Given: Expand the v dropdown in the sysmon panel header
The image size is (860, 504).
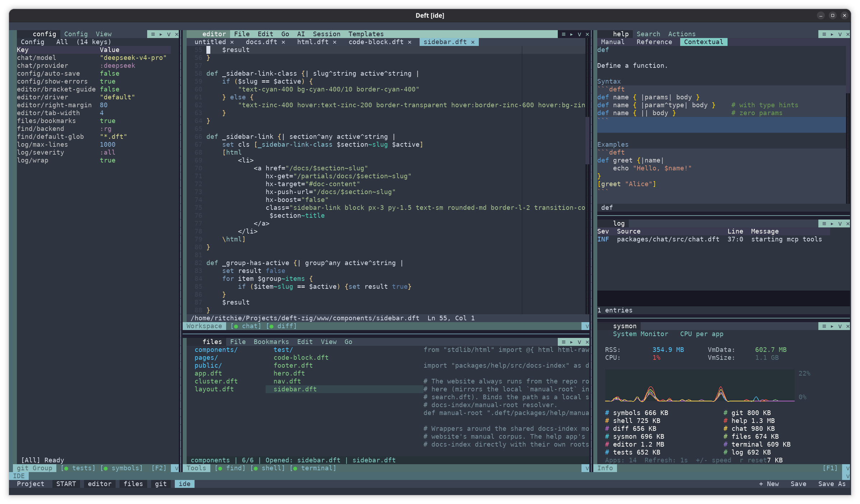Looking at the screenshot, I should pyautogui.click(x=840, y=326).
